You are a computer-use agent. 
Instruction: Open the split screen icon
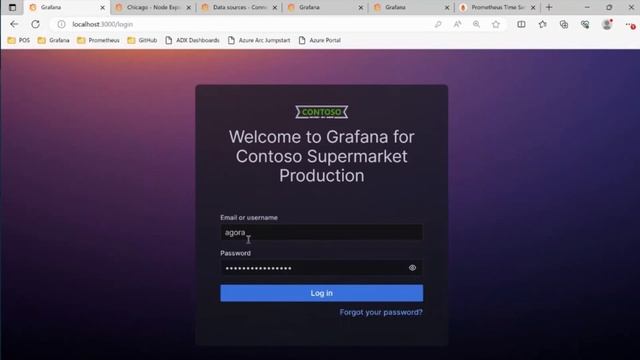point(521,24)
